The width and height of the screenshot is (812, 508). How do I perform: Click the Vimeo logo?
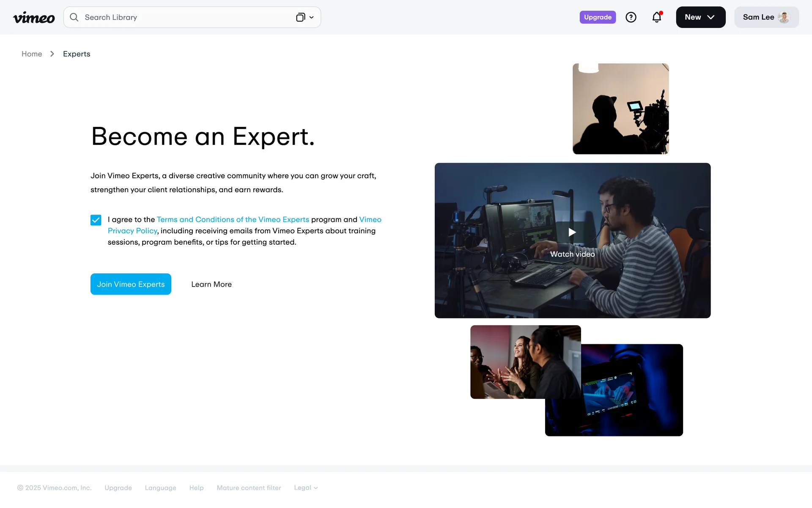34,17
